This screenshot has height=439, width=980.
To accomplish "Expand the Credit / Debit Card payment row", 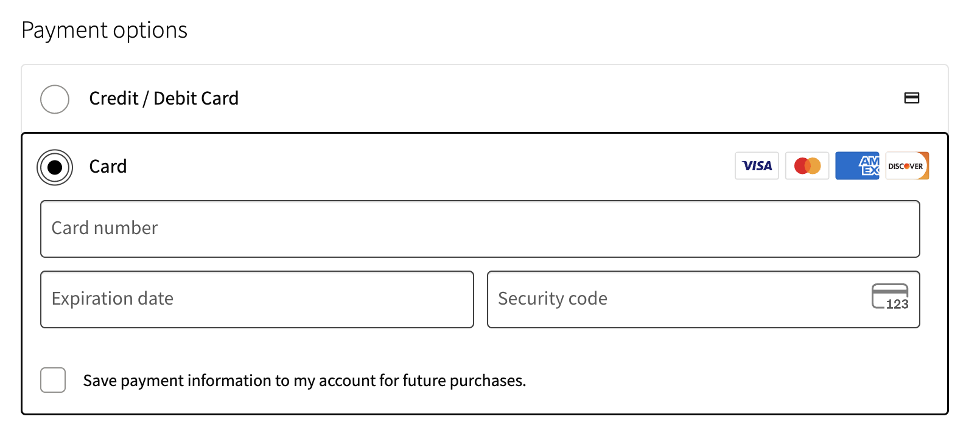I will (485, 99).
